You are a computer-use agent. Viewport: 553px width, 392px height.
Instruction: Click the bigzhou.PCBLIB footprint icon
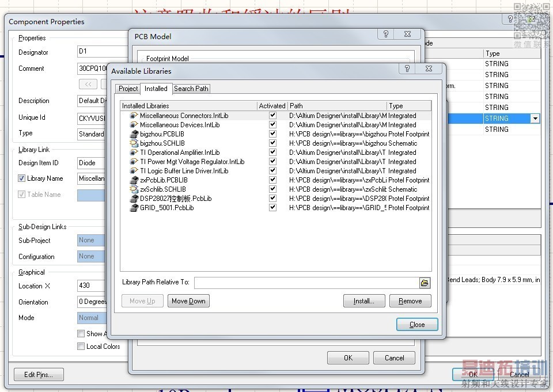134,134
